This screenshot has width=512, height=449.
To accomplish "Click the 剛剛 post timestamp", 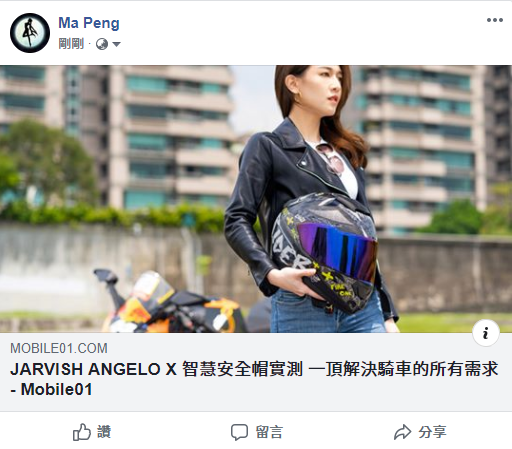I will click(x=71, y=44).
